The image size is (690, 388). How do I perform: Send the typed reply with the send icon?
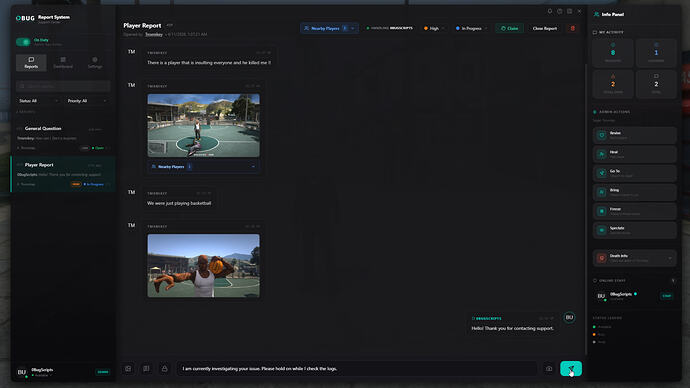pos(571,368)
